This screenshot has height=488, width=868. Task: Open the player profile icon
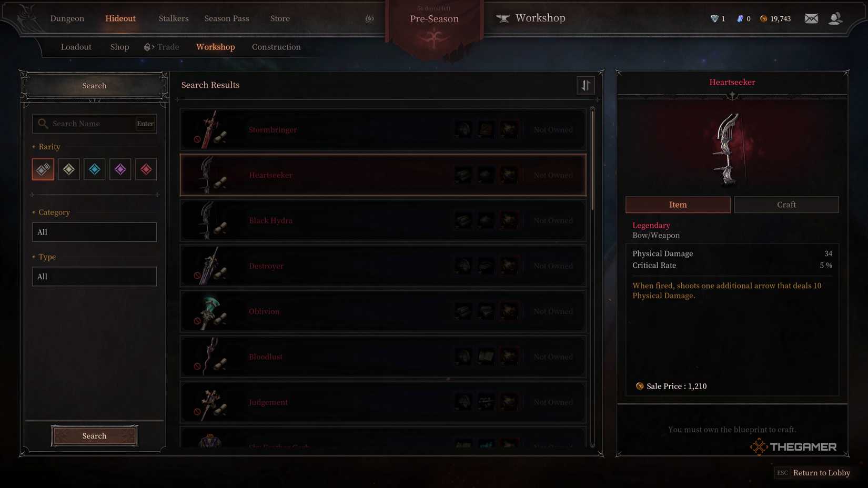click(835, 18)
